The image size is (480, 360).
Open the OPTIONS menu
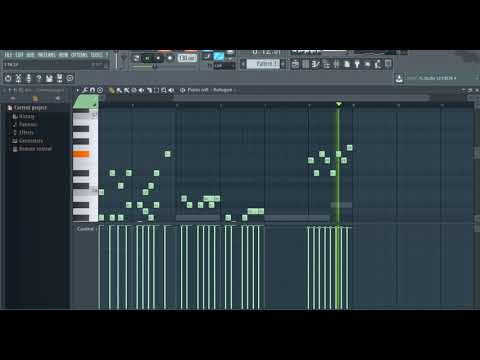(79, 54)
